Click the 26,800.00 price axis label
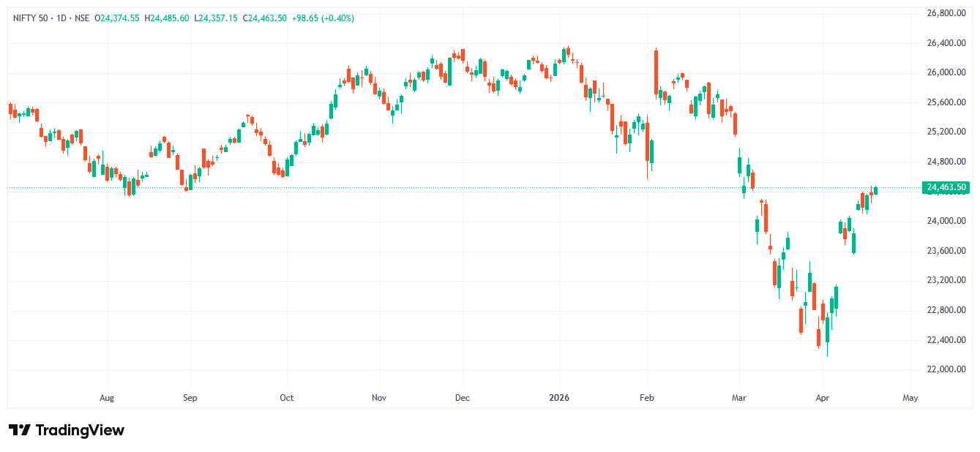The image size is (980, 452). (946, 13)
